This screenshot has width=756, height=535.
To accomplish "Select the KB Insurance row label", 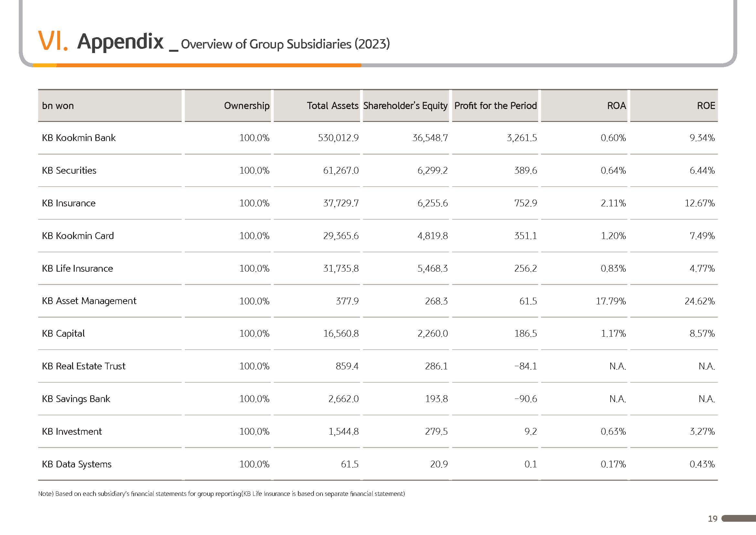I will coord(69,203).
